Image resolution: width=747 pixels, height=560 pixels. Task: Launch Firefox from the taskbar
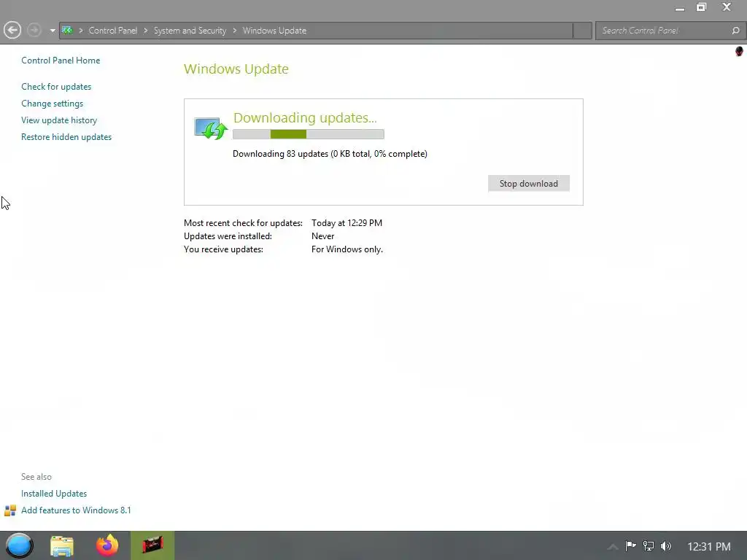(107, 545)
